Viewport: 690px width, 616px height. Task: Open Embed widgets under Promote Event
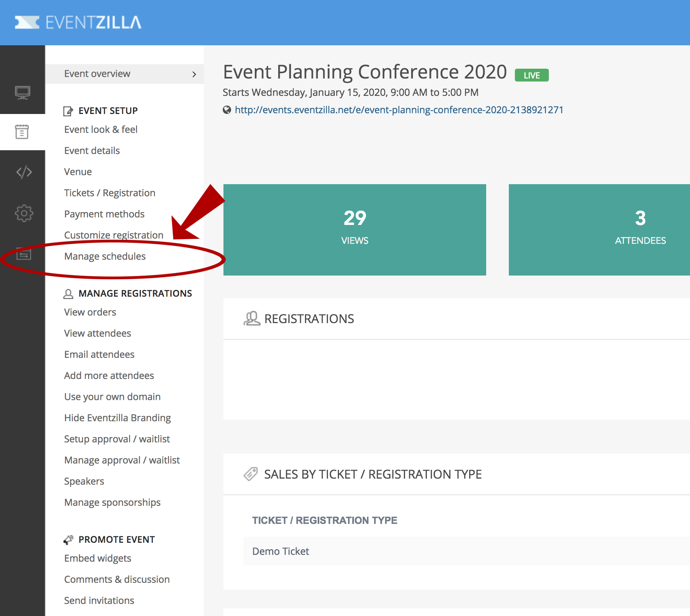97,558
